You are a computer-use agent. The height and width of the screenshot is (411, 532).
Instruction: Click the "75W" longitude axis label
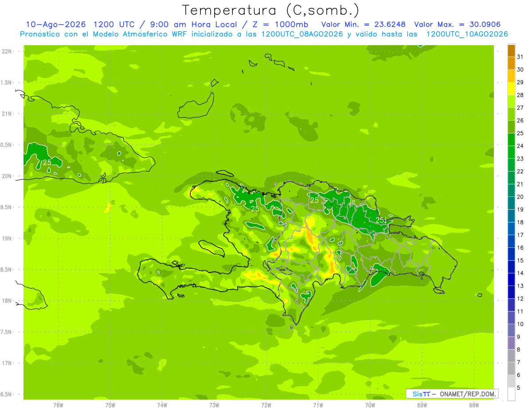[x=110, y=405]
